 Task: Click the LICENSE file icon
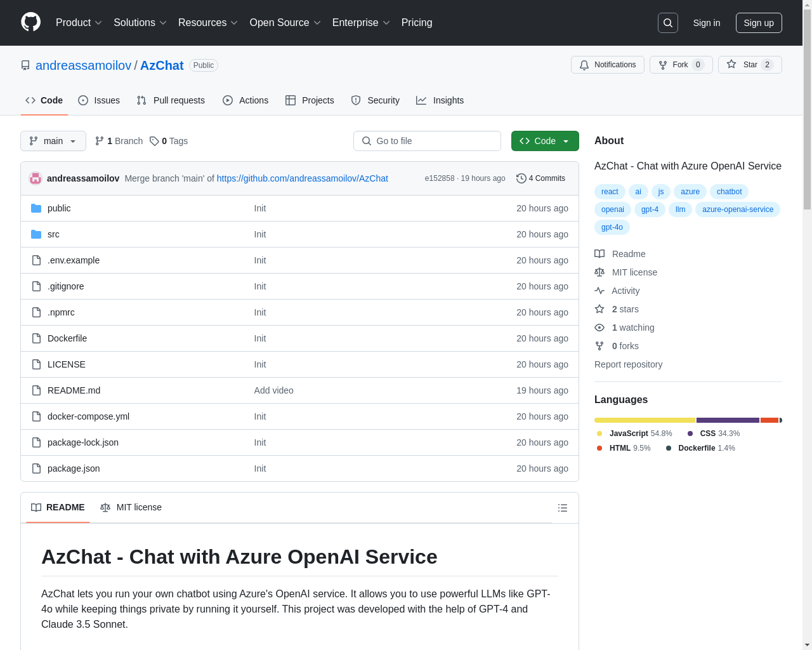pyautogui.click(x=36, y=364)
